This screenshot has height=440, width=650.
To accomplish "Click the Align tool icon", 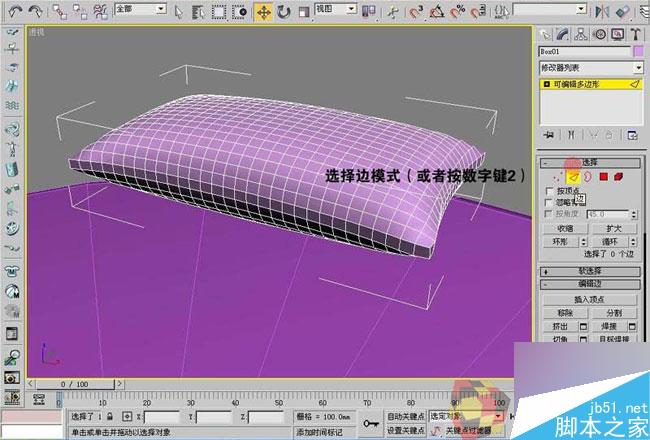I will (623, 12).
